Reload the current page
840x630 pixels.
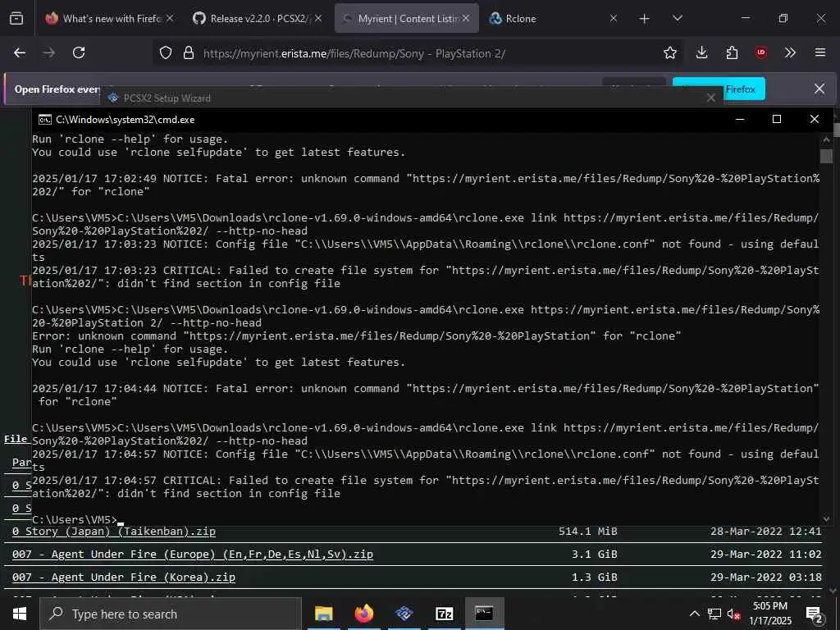[x=79, y=52]
